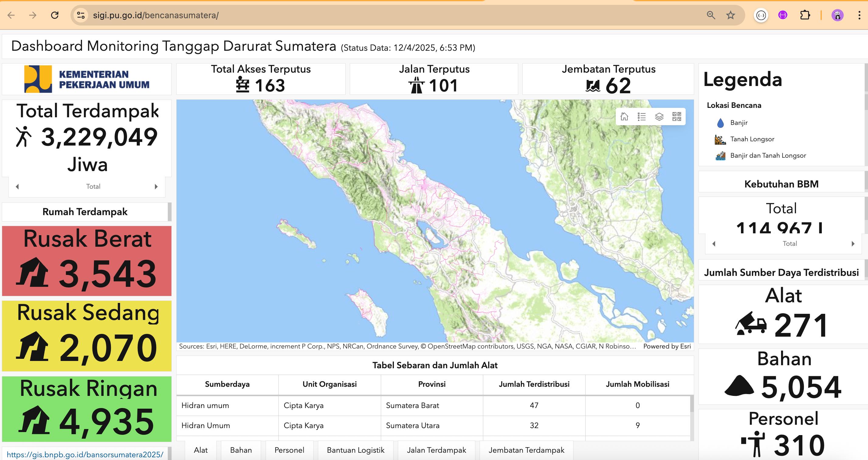Viewport: 868px width, 460px height.
Task: Go to next Total Terdampak slide arrow
Action: click(156, 187)
